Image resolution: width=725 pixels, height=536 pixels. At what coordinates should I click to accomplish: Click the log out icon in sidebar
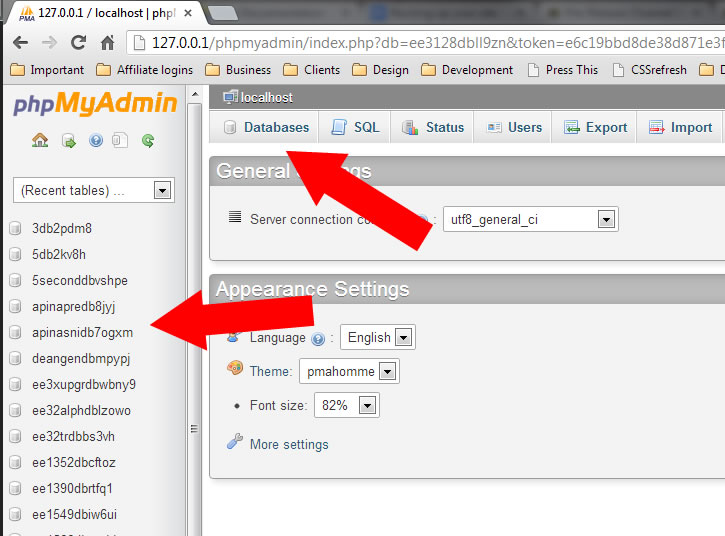tap(68, 141)
